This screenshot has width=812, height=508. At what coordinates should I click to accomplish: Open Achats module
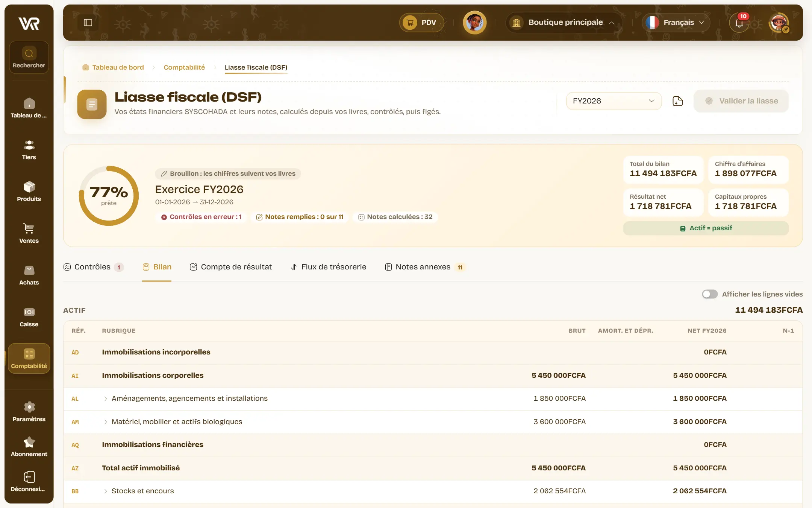(29, 275)
